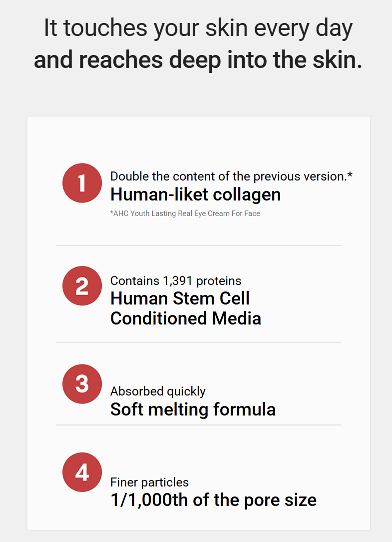
Task: Click 'Double the content of the previous version' text
Action: (229, 176)
